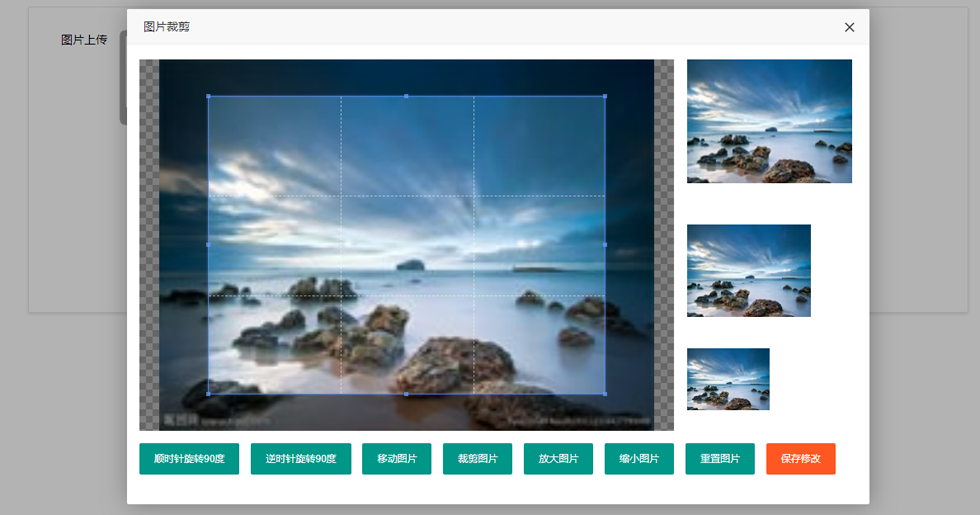Select the 移动图片 mode button

click(x=397, y=459)
